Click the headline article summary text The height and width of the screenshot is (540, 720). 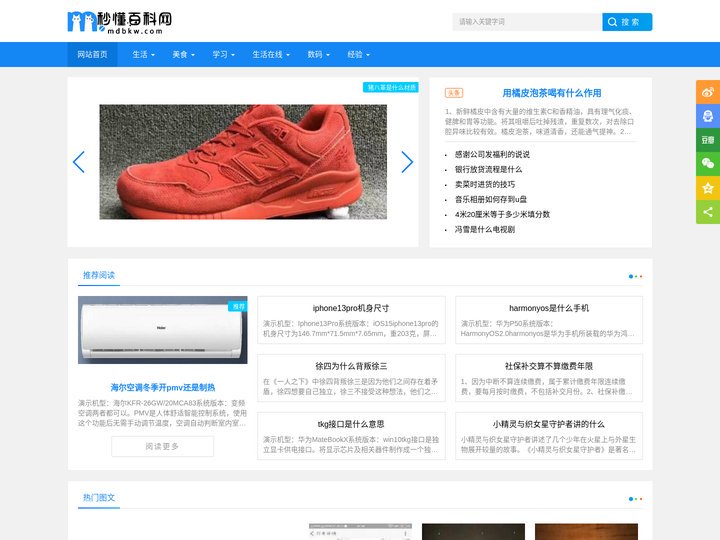tap(540, 122)
